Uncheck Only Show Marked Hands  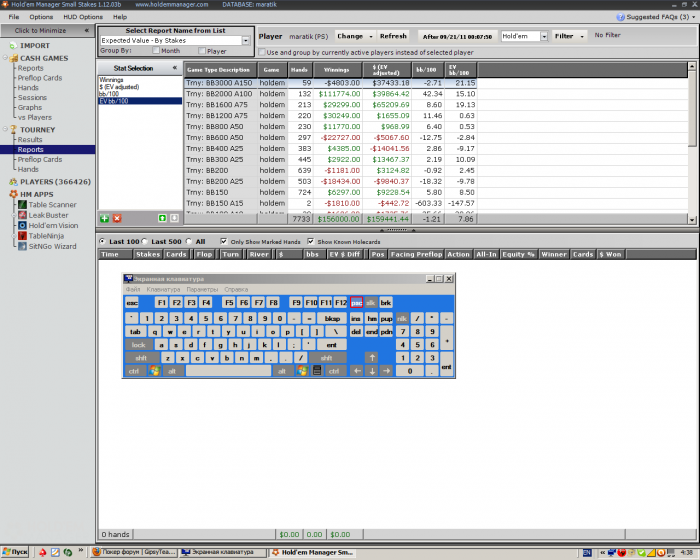[224, 241]
